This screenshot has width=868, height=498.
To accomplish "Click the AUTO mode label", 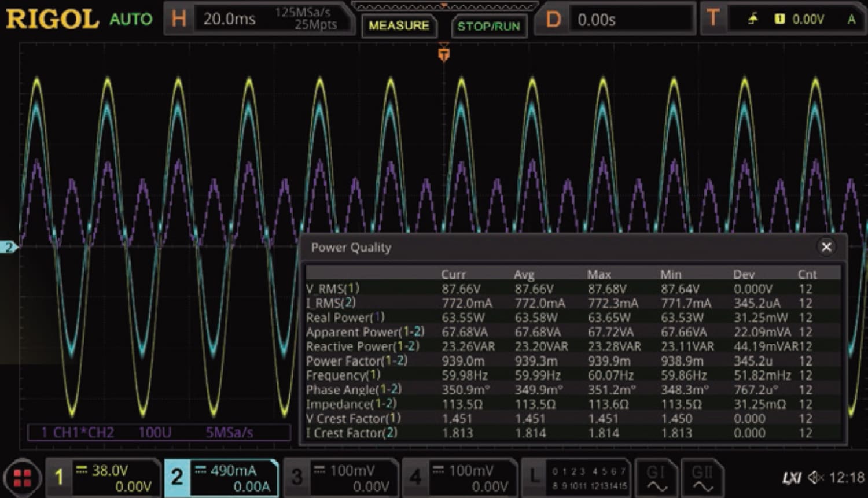I will pyautogui.click(x=131, y=19).
